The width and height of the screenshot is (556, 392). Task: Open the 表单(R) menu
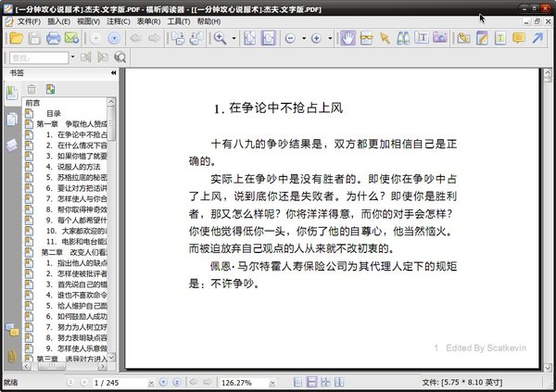tap(148, 21)
